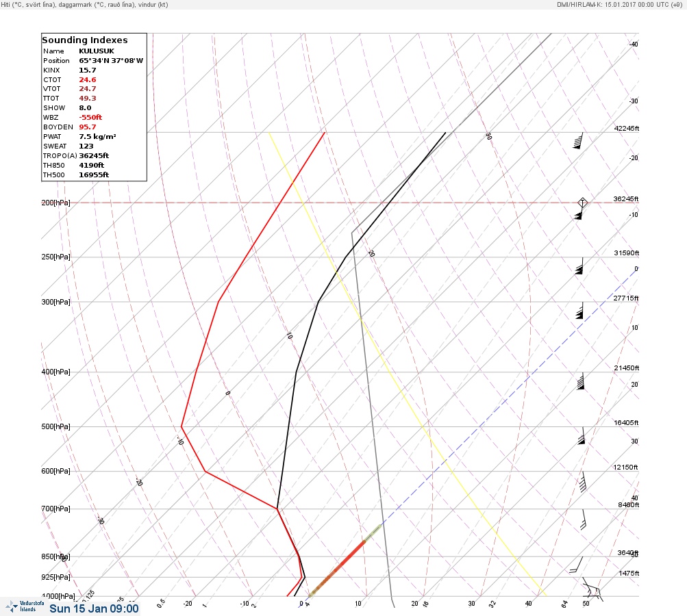This screenshot has height=616, width=687.
Task: Click the PWAT value 7.5 kg/m²
Action: point(97,137)
